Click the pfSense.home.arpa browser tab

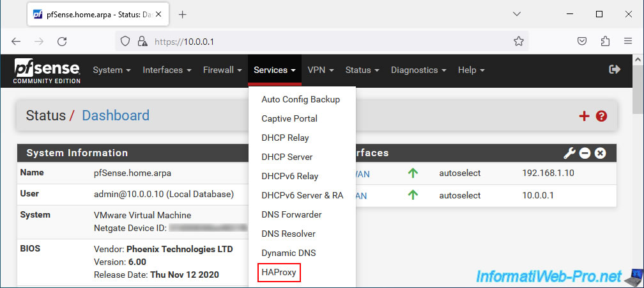(97, 14)
